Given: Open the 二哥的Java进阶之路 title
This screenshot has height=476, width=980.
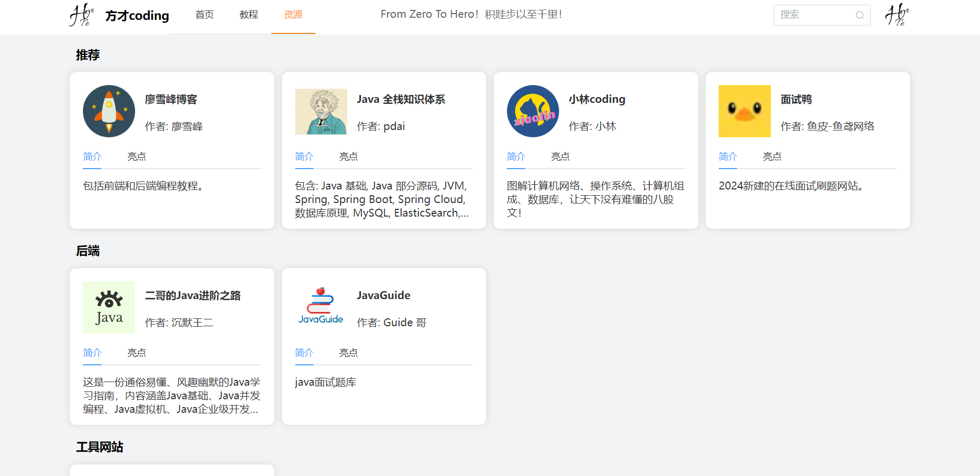Looking at the screenshot, I should tap(193, 295).
